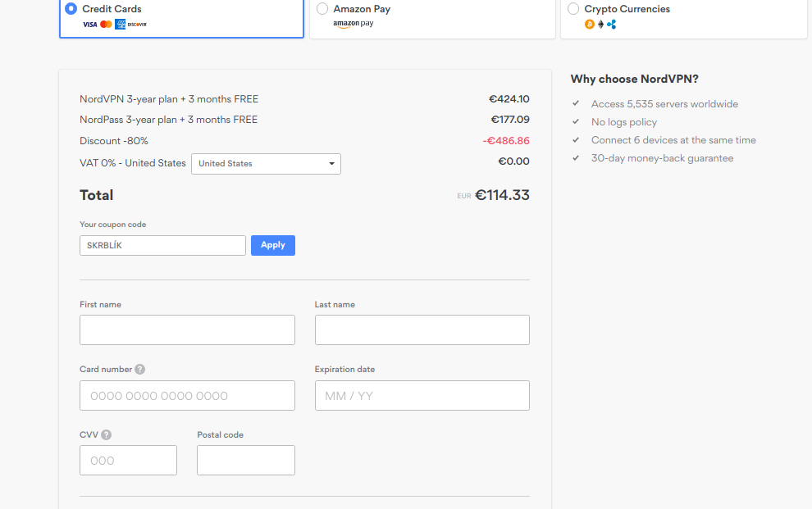Open the United States VAT country dropdown

[x=267, y=163]
